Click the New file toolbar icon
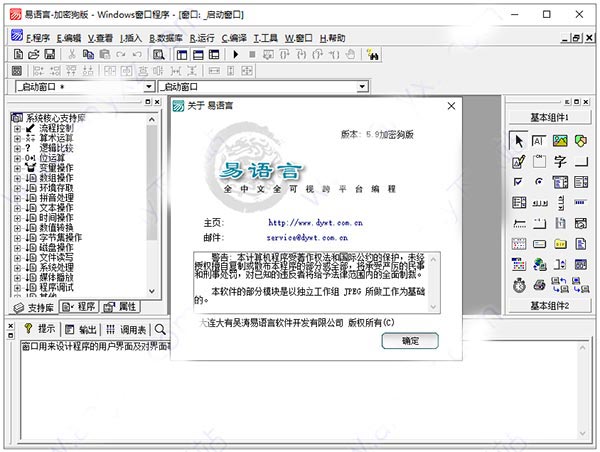 [18, 54]
